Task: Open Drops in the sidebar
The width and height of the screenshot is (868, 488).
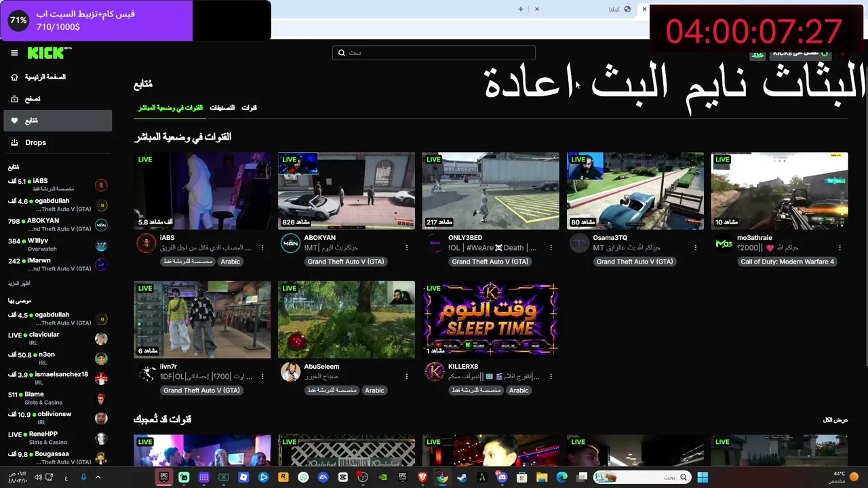Action: pos(58,142)
